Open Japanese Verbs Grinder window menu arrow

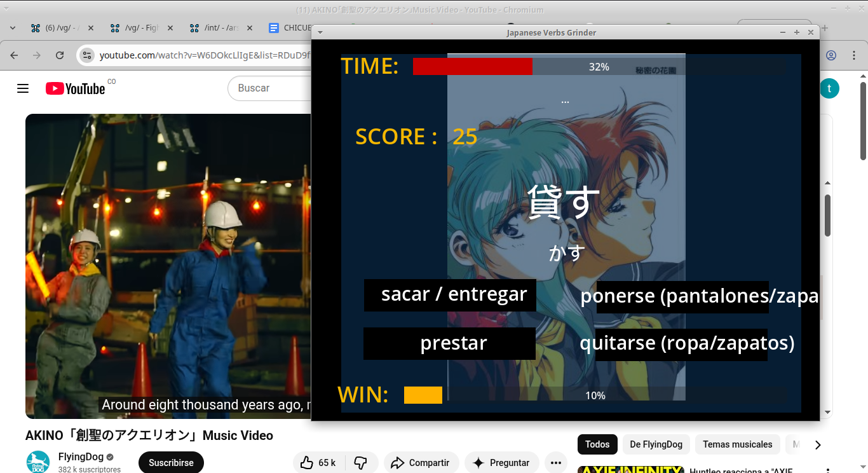point(320,32)
